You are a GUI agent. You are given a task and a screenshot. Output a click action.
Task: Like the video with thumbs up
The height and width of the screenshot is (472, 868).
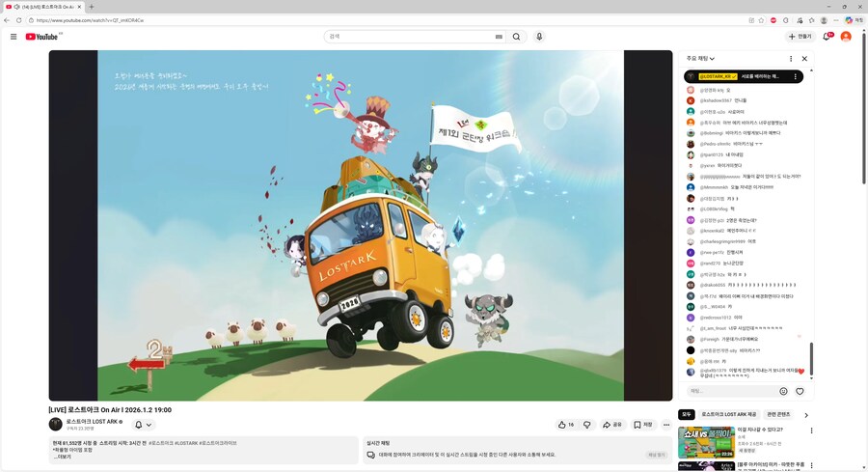coord(565,425)
